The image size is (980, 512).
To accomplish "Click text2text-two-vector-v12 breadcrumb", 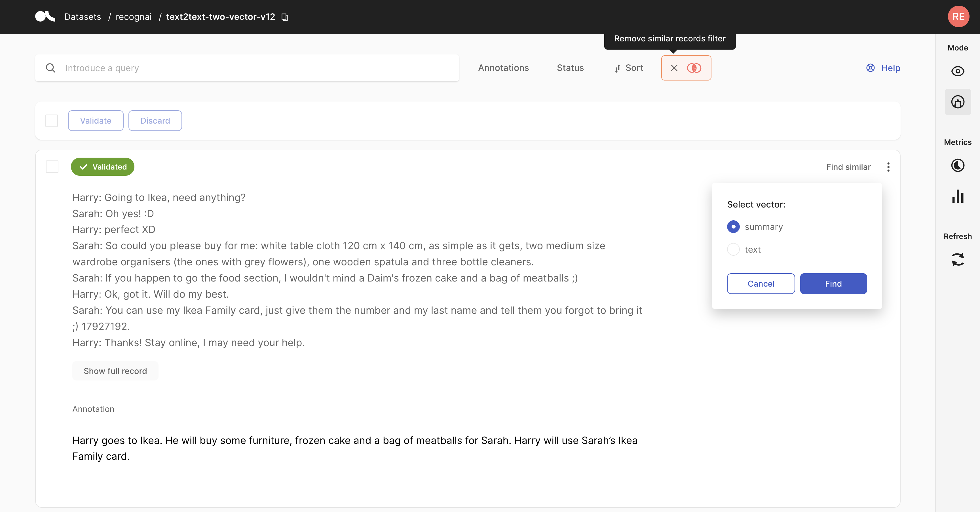I will click(221, 17).
